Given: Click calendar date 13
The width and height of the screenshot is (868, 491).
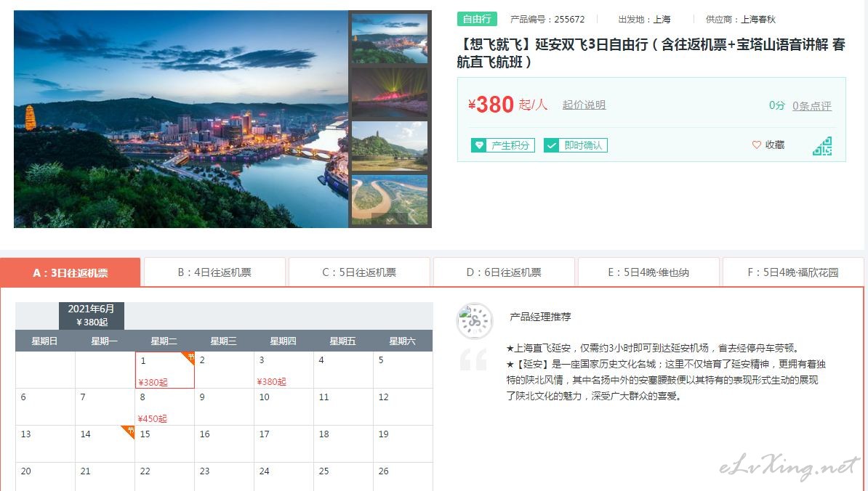Looking at the screenshot, I should click(x=45, y=444).
